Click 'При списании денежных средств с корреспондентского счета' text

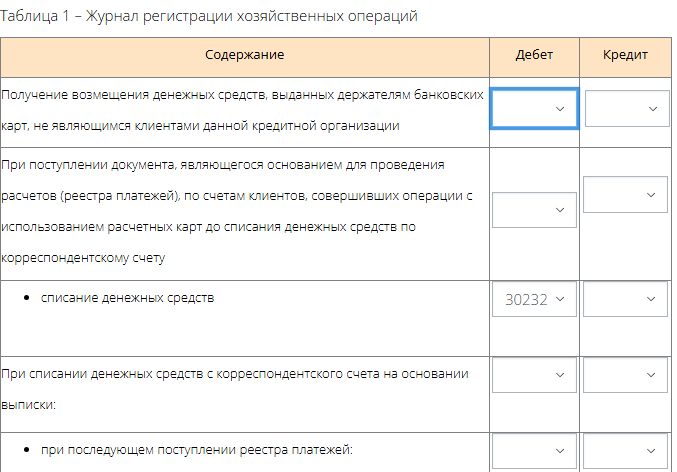click(235, 374)
